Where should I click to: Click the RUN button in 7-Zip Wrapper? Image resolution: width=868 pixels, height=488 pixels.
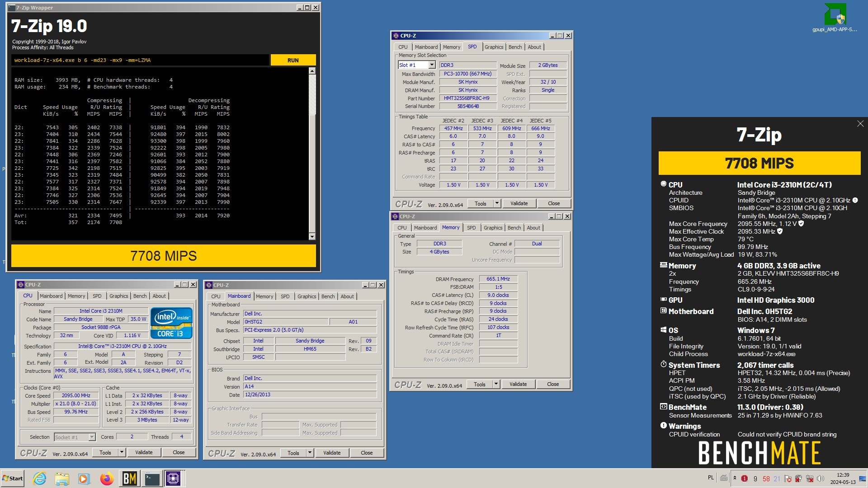pyautogui.click(x=293, y=60)
